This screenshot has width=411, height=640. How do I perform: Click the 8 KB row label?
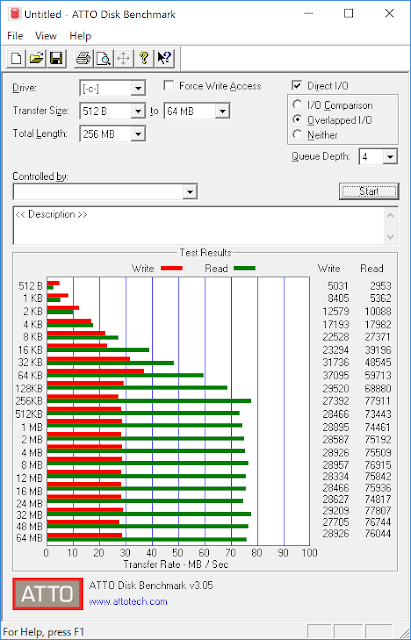pos(33,337)
